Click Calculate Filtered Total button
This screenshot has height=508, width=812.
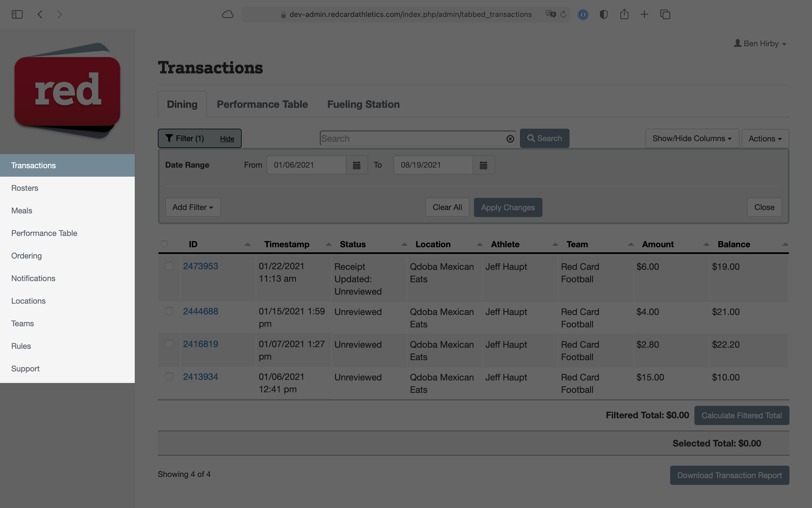[x=742, y=415]
